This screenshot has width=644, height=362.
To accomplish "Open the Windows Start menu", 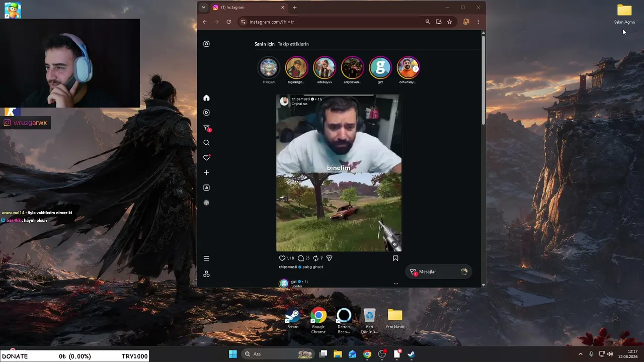I will pos(233,354).
